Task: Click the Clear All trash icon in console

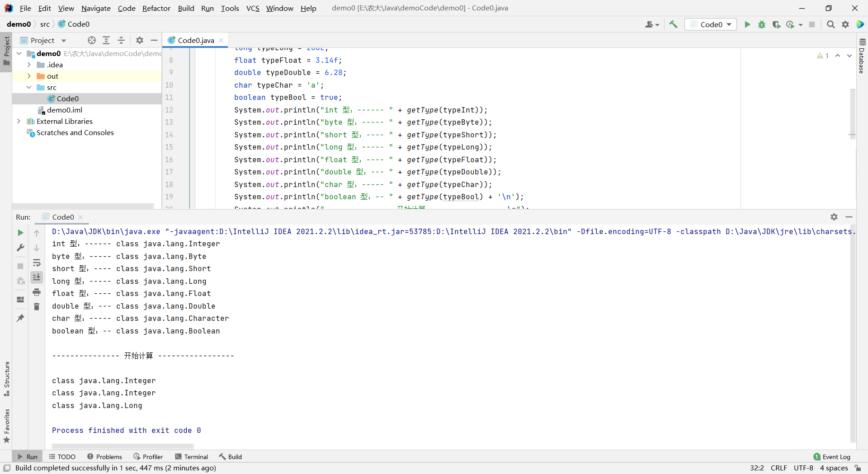Action: click(37, 307)
